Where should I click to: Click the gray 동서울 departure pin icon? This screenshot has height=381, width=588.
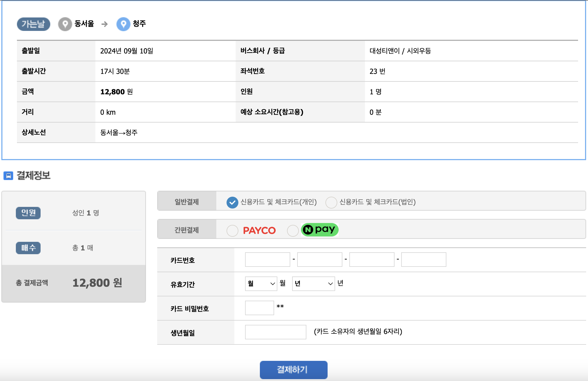point(65,24)
